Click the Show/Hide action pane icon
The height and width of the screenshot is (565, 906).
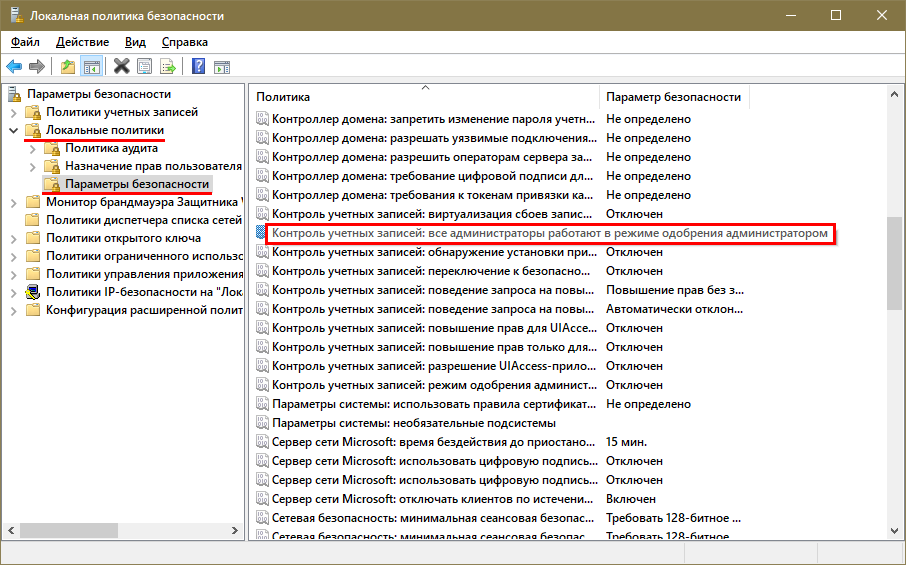[x=221, y=67]
